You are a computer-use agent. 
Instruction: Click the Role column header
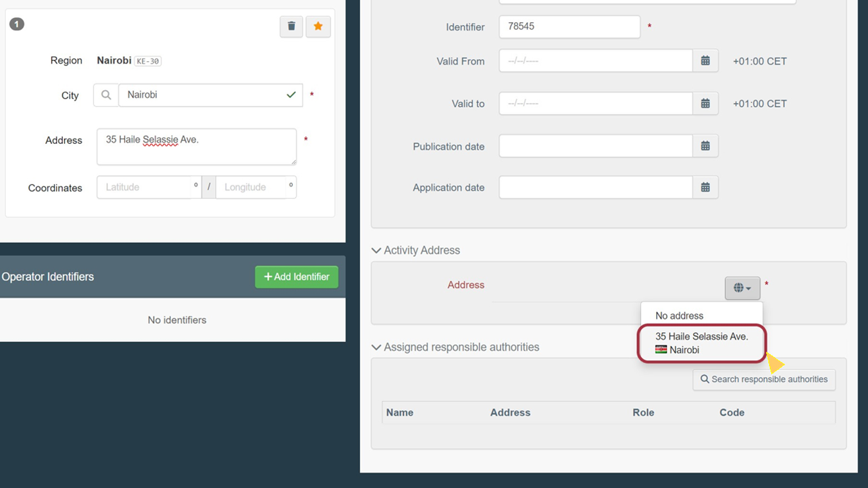pos(643,412)
